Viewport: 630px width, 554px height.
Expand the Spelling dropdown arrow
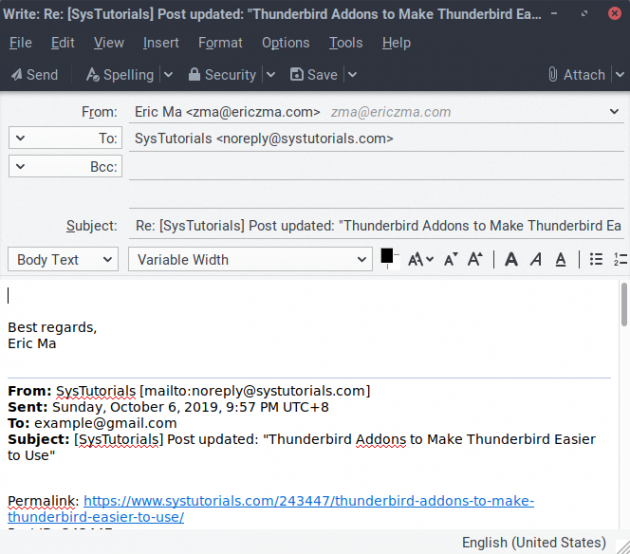[168, 75]
